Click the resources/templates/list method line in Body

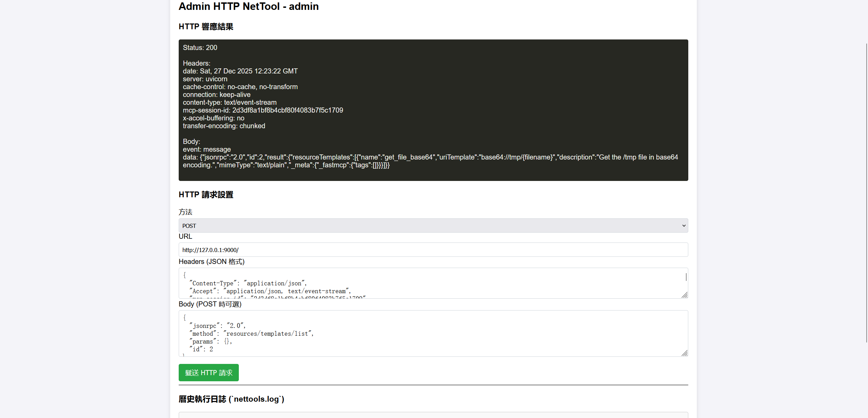point(251,334)
